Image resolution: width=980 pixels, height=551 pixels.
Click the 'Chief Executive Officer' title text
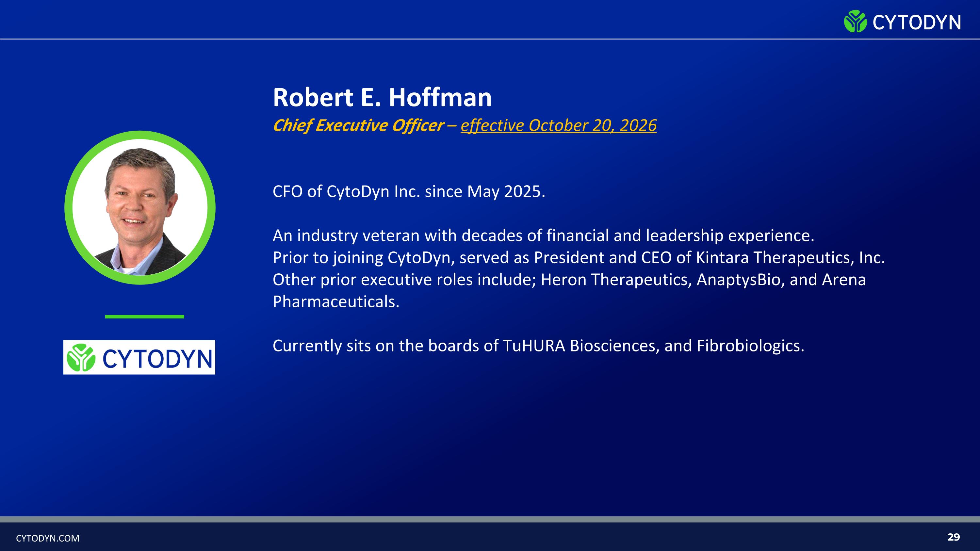click(358, 125)
